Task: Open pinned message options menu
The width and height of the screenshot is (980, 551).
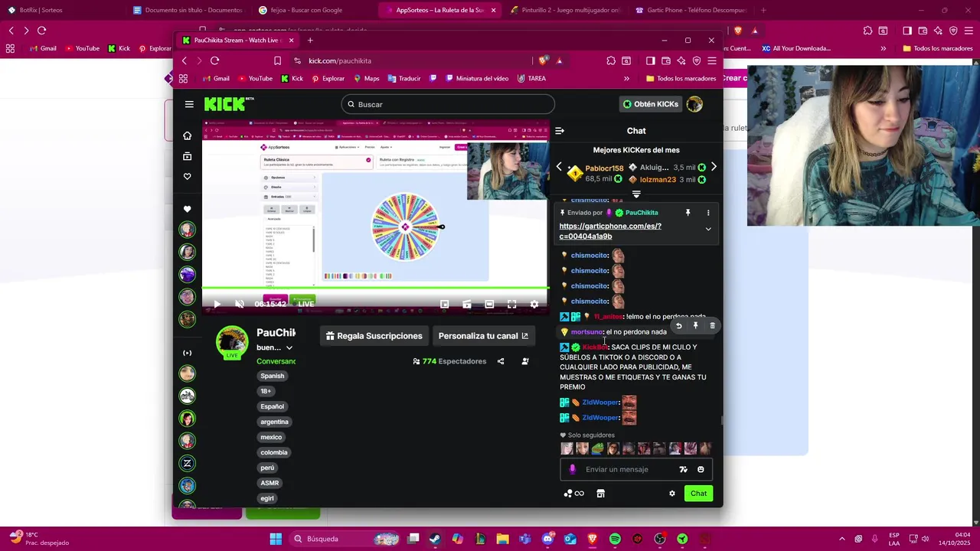Action: click(708, 213)
